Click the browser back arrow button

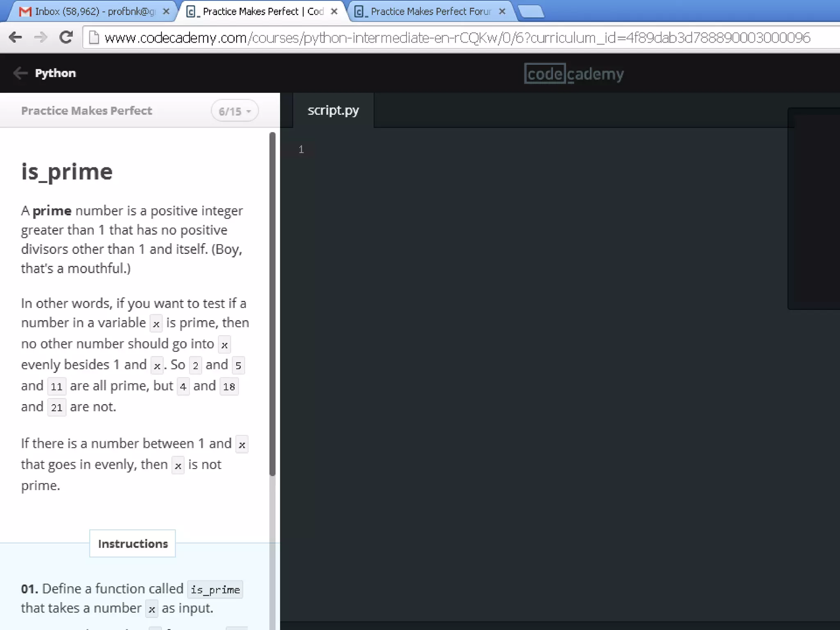(x=15, y=37)
